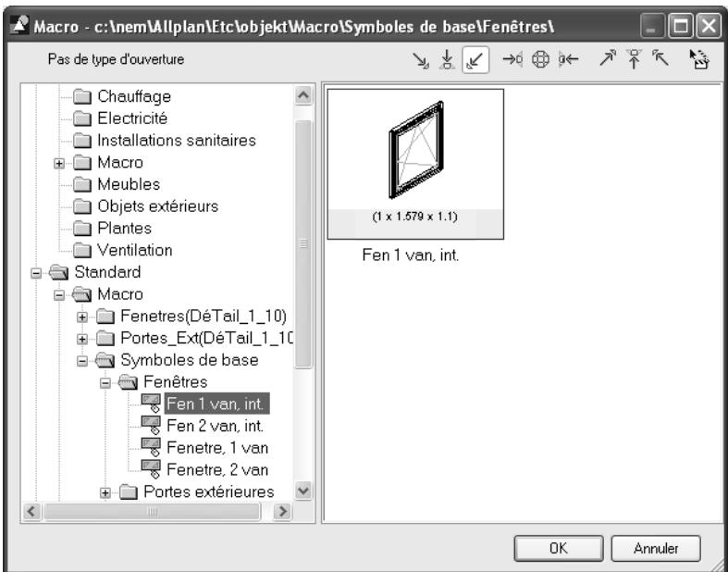Image resolution: width=728 pixels, height=572 pixels.
Task: Select the Fenetre, 2 van macro
Action: pyautogui.click(x=205, y=470)
